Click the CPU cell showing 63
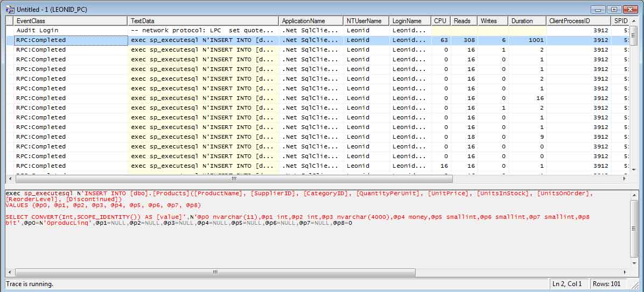644x292 pixels. click(440, 40)
